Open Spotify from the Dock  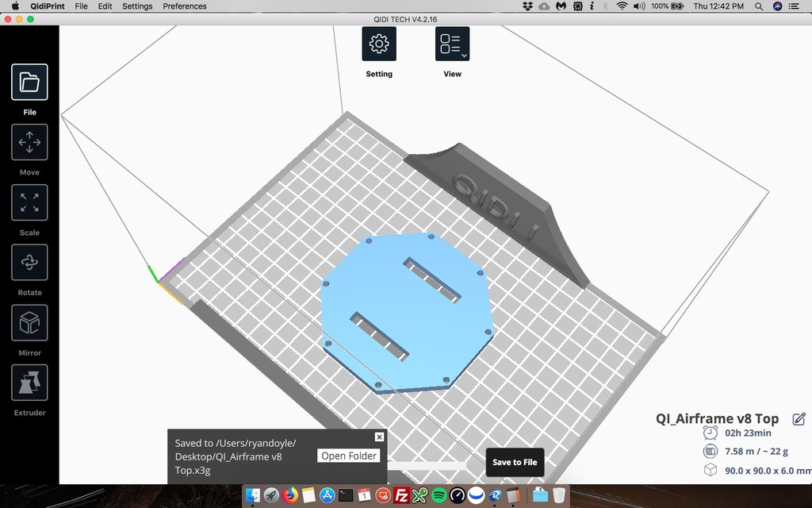(x=439, y=495)
